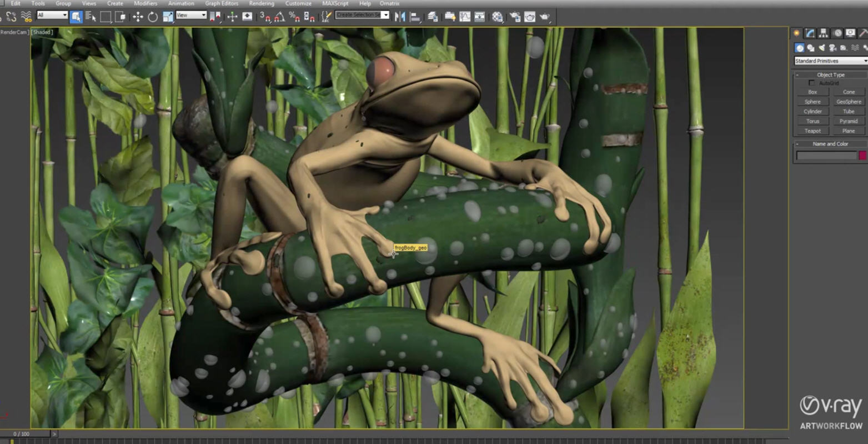Switch to the Hierarchy command panel tab
This screenshot has width=868, height=444.
click(824, 33)
